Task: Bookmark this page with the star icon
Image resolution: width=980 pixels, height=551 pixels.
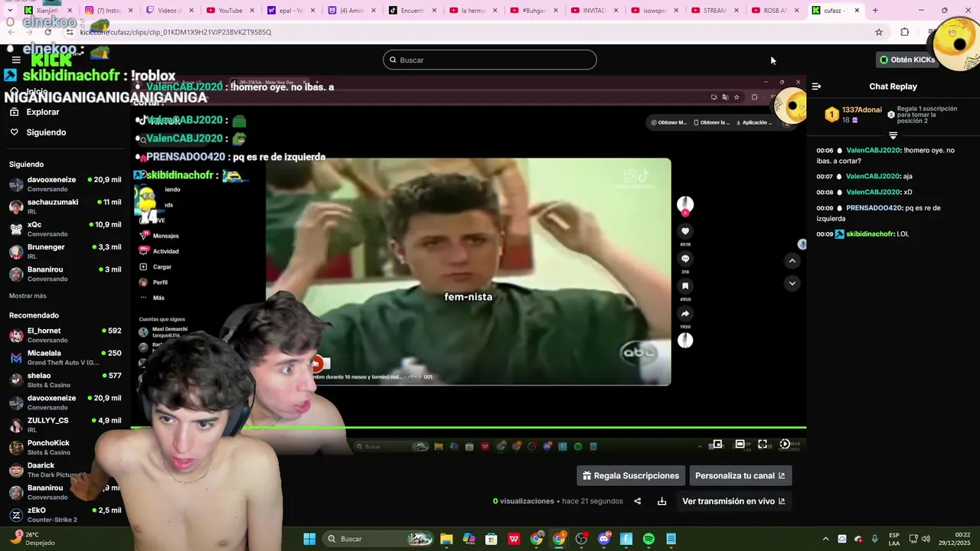Action: click(879, 32)
